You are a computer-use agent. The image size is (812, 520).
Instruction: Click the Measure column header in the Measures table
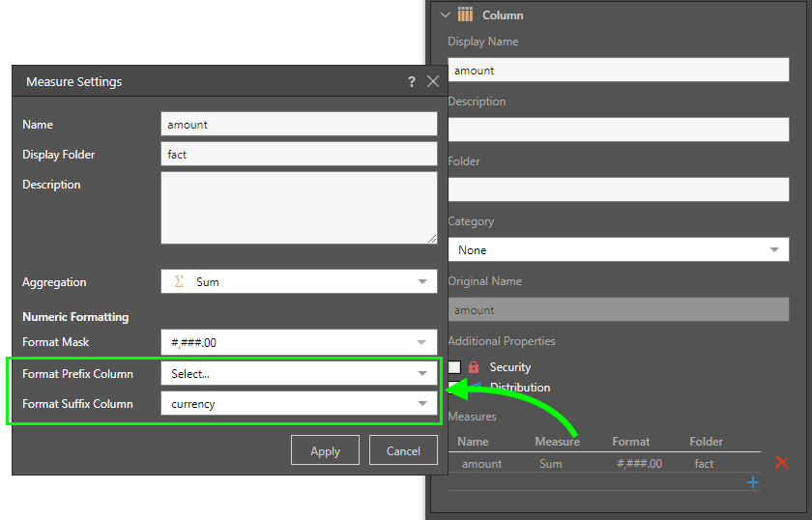coord(557,442)
